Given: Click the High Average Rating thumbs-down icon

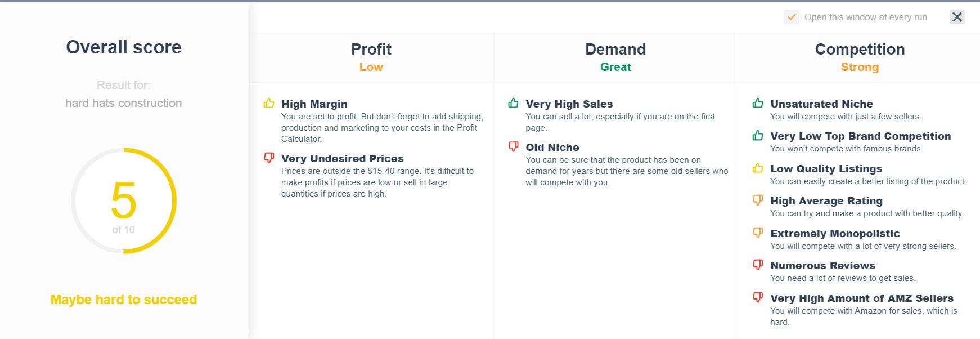Looking at the screenshot, I should coord(758,200).
